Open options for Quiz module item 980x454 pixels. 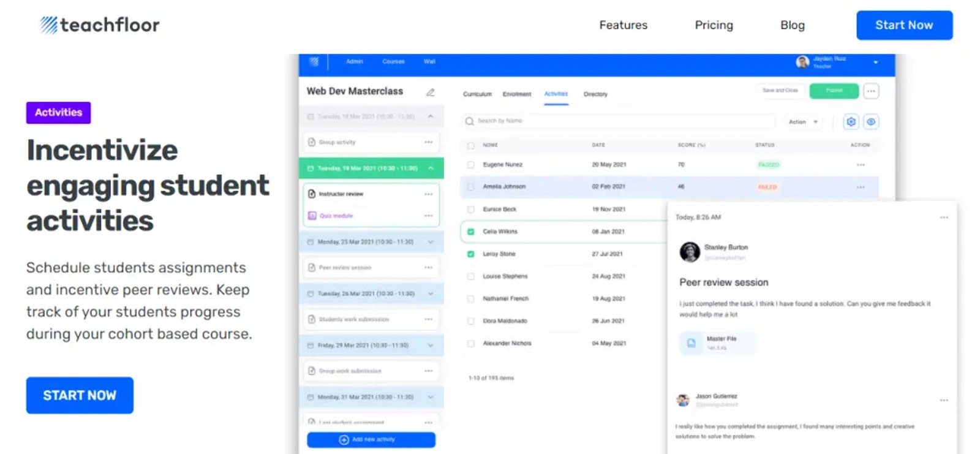[x=428, y=216]
